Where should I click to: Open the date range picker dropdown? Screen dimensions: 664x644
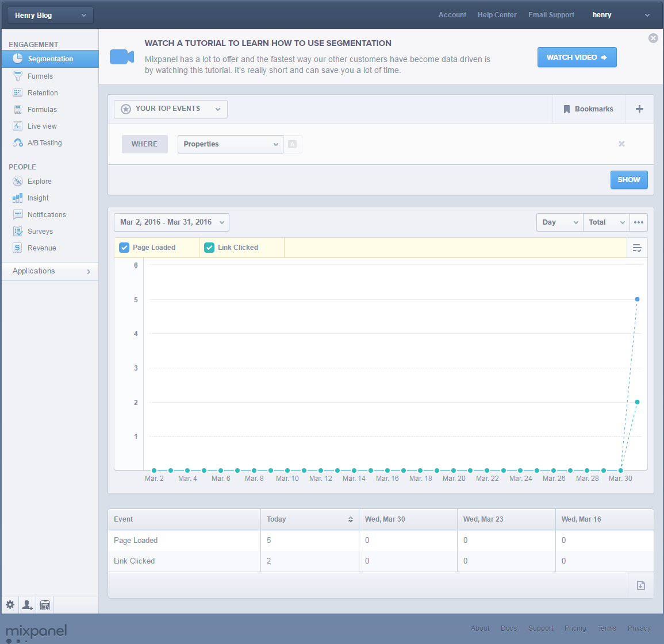[171, 222]
